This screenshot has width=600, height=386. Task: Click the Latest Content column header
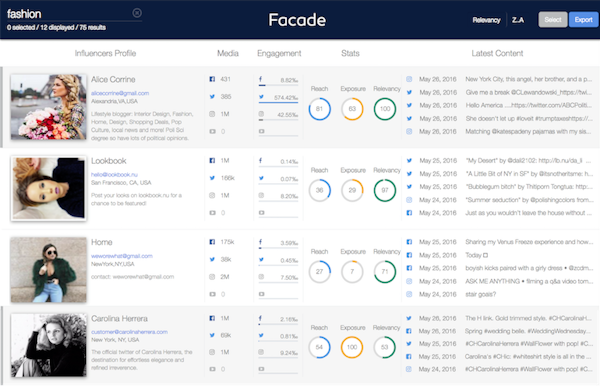[x=497, y=53]
